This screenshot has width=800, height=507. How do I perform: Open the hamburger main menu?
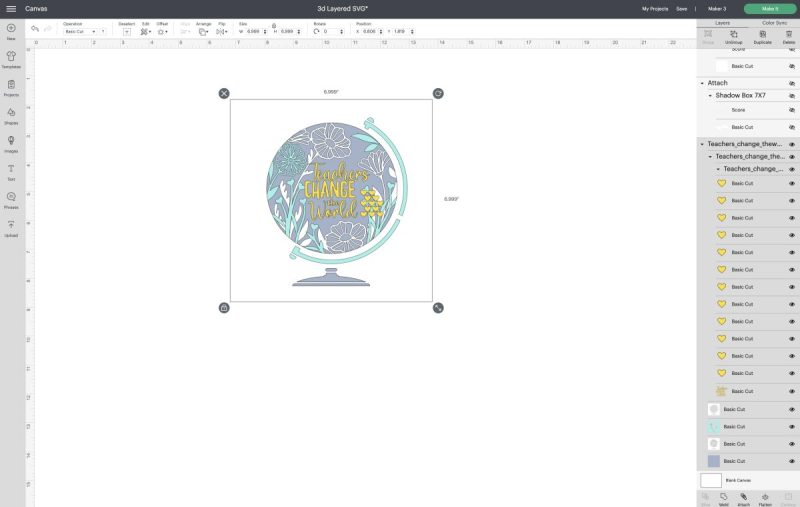(x=11, y=9)
